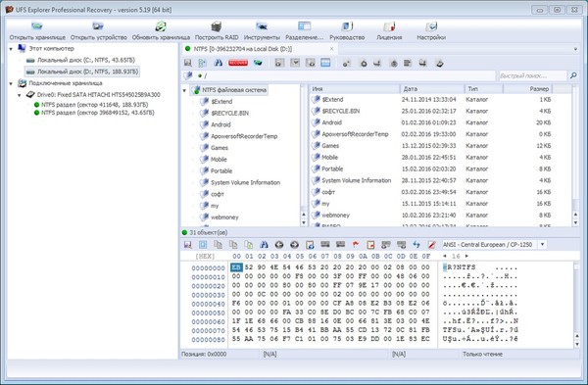Select Games folder in tree
The image size is (588, 385).
pos(220,148)
